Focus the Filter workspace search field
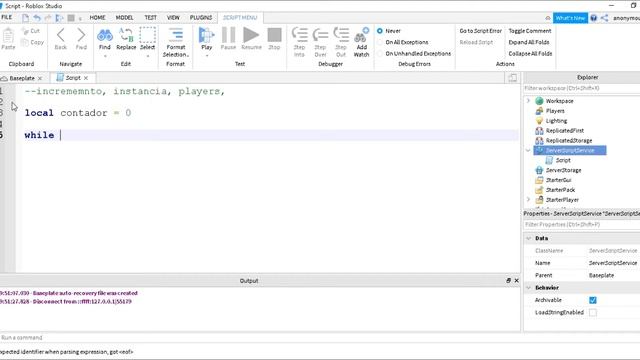This screenshot has height=360, width=640. 581,88
